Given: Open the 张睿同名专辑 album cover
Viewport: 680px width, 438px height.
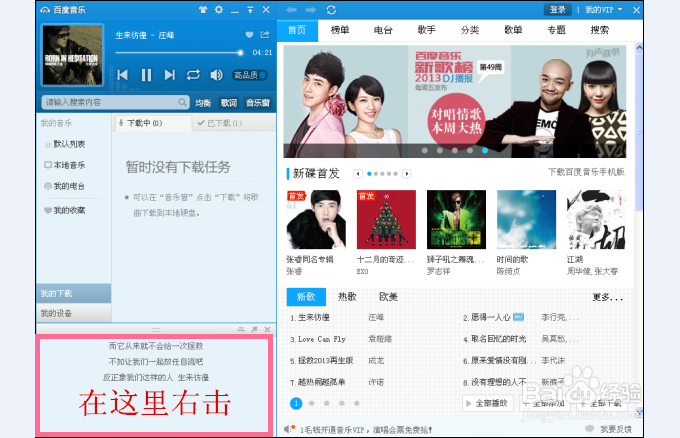Looking at the screenshot, I should point(316,219).
